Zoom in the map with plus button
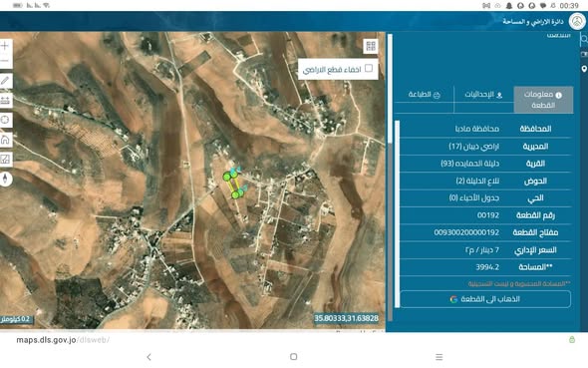Image resolution: width=588 pixels, height=368 pixels. (5, 46)
